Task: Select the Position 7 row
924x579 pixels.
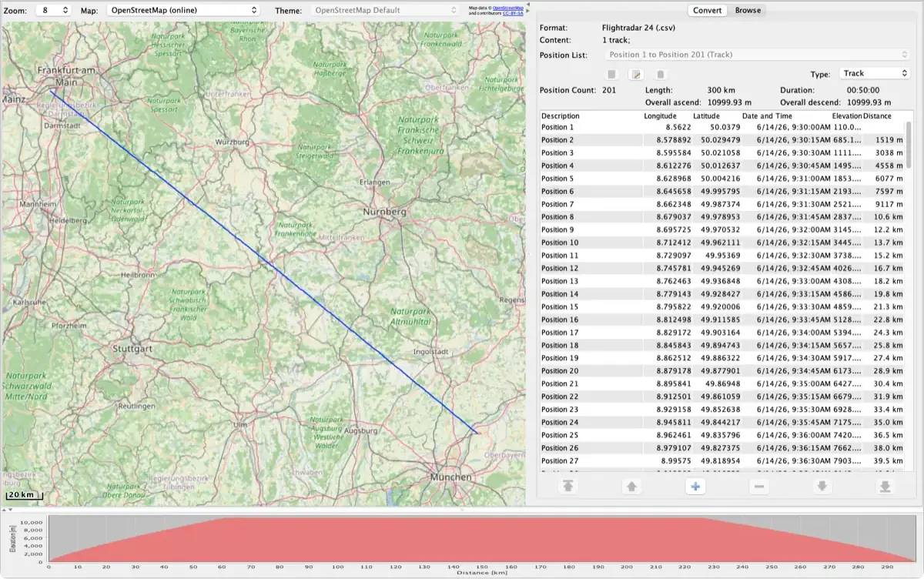Action: tap(721, 204)
